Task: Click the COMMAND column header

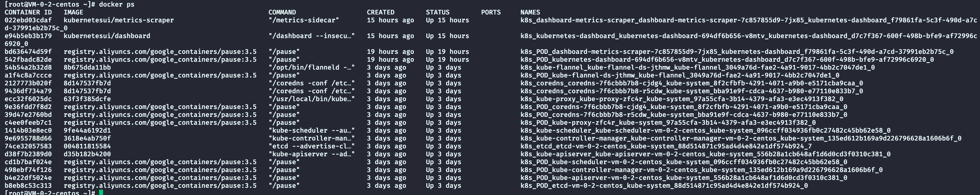Action: pos(282,12)
